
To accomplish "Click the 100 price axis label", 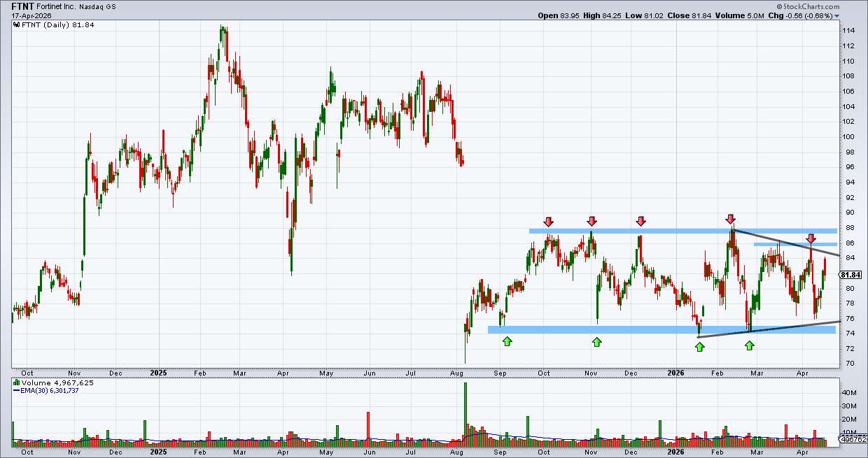I will pos(848,137).
